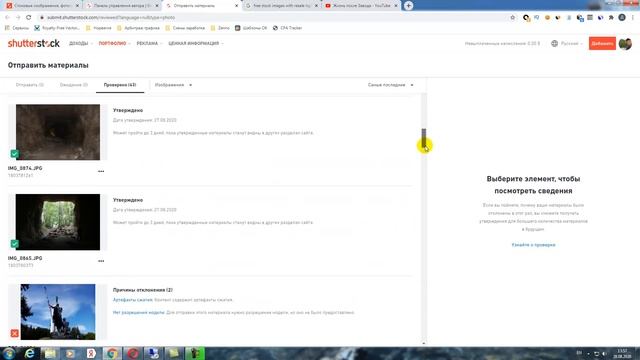This screenshot has height=360, width=640.
Task: Open the Портфолио menu
Action: 114,43
